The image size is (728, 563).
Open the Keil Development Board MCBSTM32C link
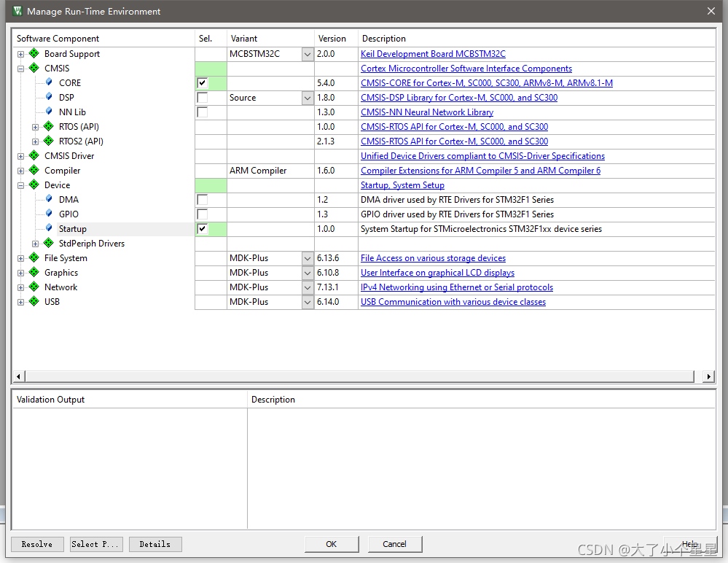pos(433,54)
